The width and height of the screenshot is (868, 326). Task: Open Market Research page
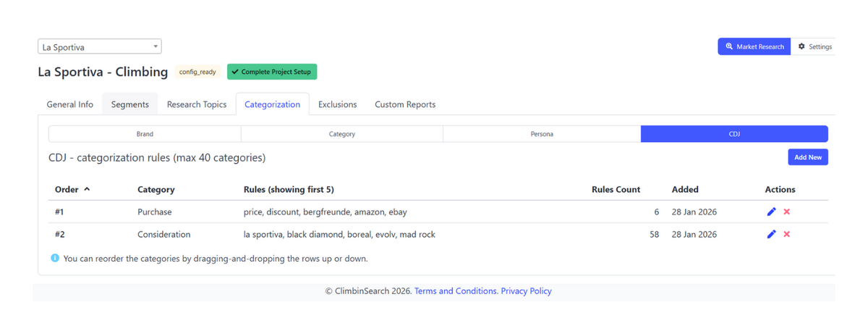[x=754, y=46]
